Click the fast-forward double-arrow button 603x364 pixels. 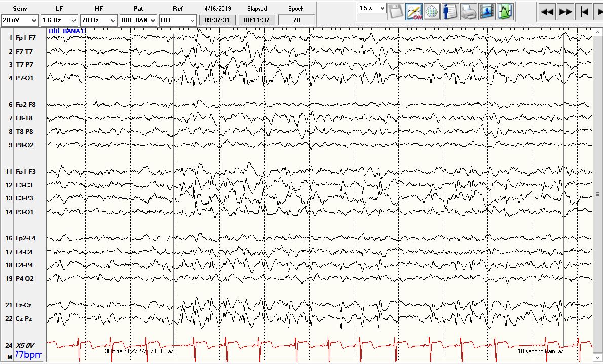click(x=566, y=12)
